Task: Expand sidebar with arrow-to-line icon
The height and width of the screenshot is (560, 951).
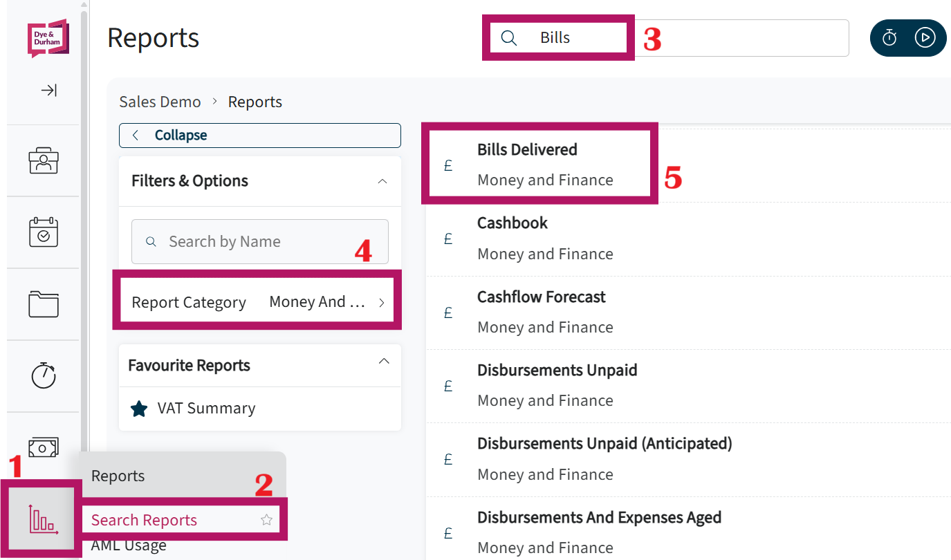Action: [48, 91]
